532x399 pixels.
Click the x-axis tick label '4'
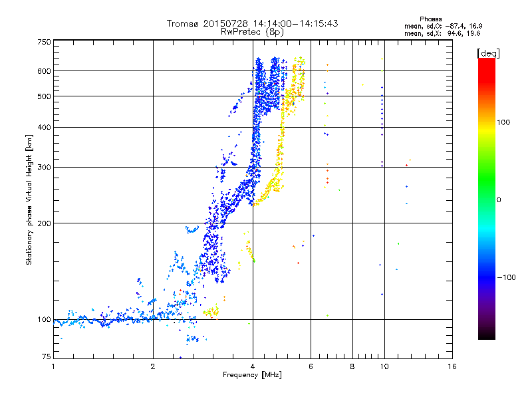pos(253,366)
